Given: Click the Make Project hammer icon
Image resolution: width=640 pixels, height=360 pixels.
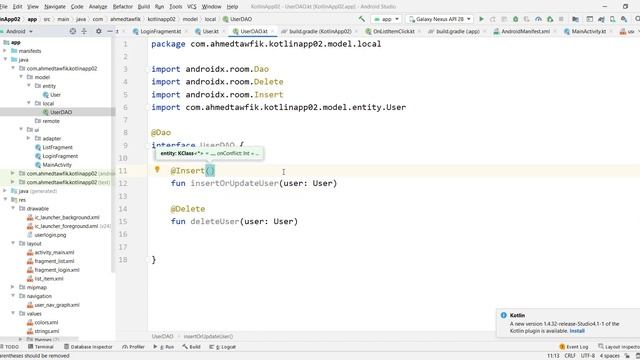Looking at the screenshot, I should click(362, 19).
